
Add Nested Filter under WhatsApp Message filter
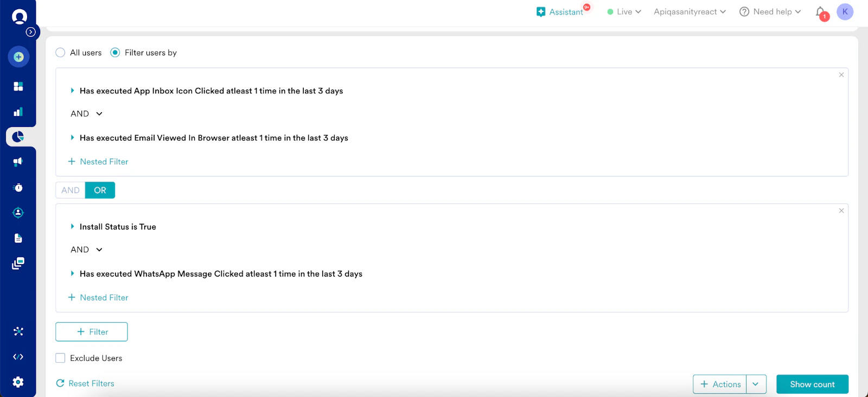[x=98, y=298]
